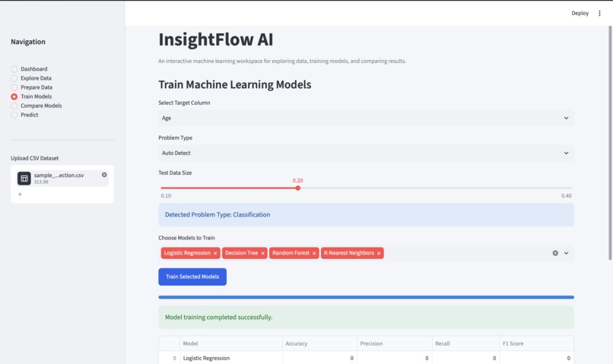613x364 pixels.
Task: Remove the Logistic Regression model tag
Action: click(x=215, y=253)
